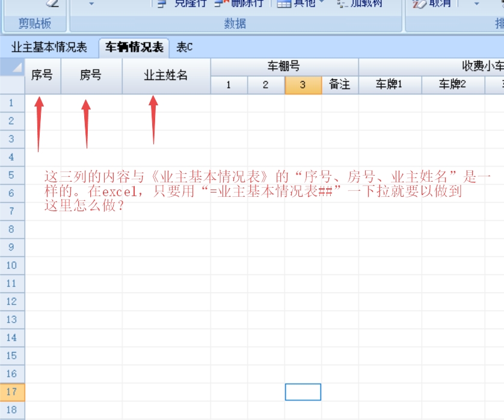
Task: Select highlighted column 3 under 车棚号
Action: click(x=303, y=85)
